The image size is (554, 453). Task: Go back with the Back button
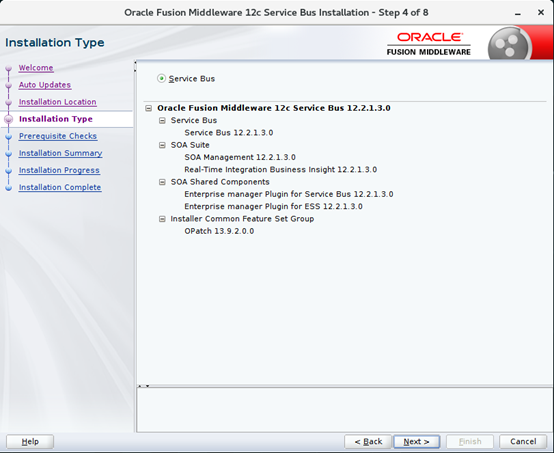pyautogui.click(x=368, y=442)
